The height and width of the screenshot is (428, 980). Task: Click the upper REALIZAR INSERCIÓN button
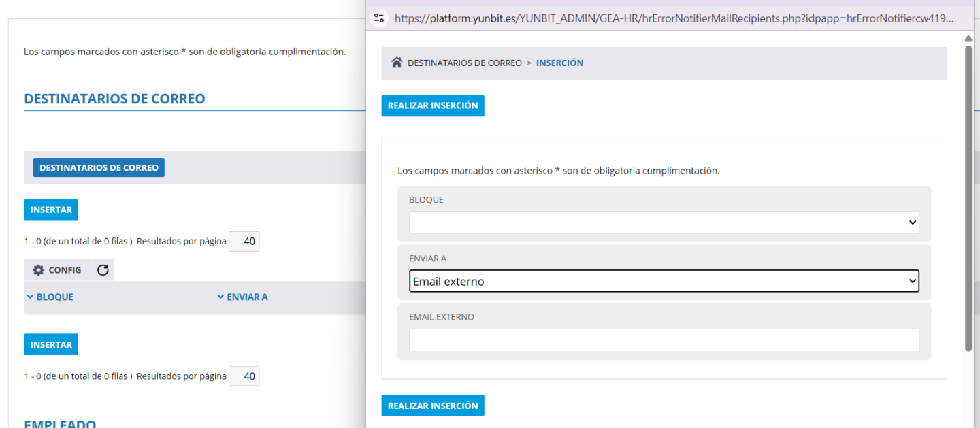coord(433,105)
